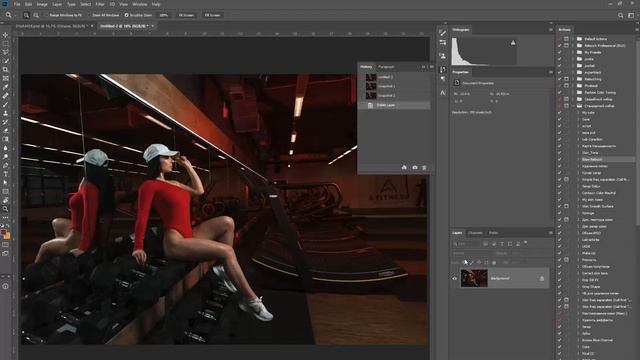Screen dimensions: 640x360
Task: Select the Crop tool
Action: (5, 70)
